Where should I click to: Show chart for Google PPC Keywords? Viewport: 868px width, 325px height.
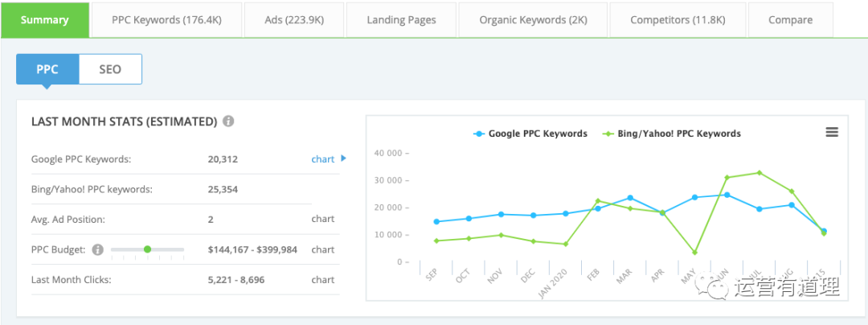[322, 159]
